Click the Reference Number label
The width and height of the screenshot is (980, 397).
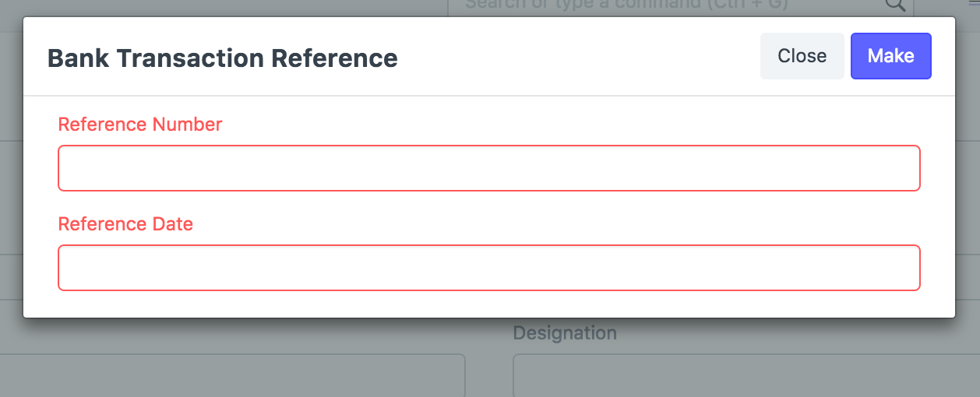[140, 125]
